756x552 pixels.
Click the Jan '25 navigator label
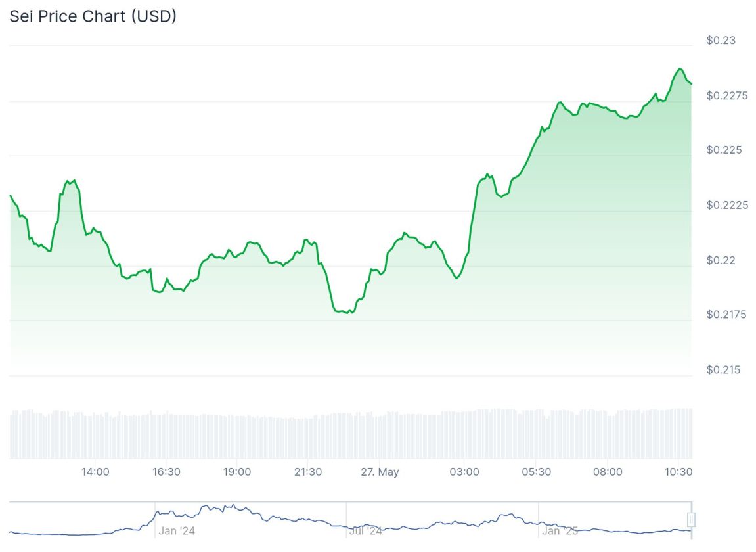click(560, 530)
